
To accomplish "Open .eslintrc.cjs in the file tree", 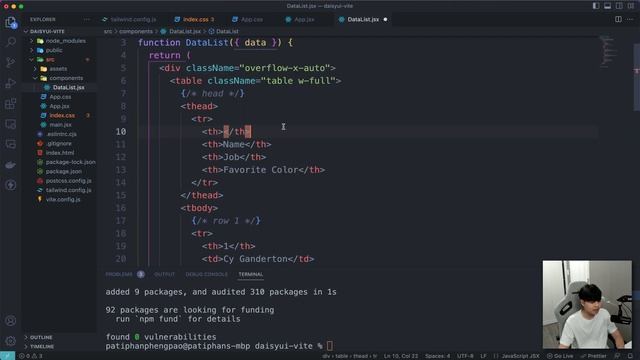I will [x=61, y=134].
